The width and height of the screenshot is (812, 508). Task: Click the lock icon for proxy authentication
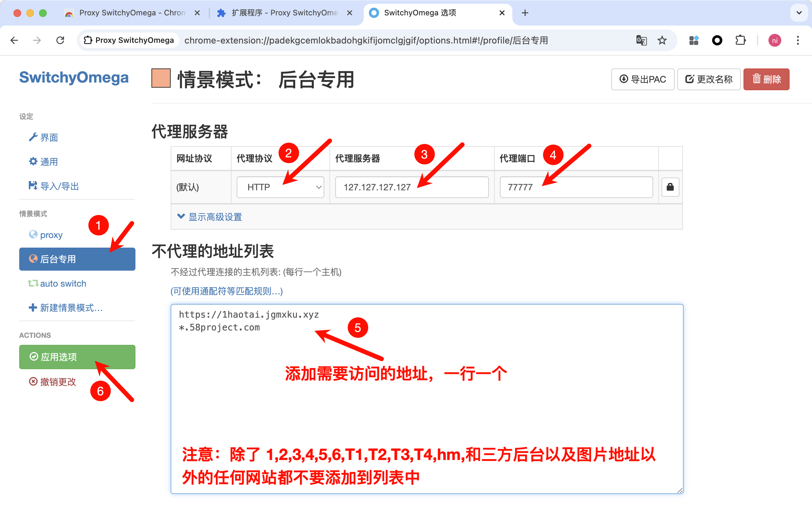(x=670, y=187)
